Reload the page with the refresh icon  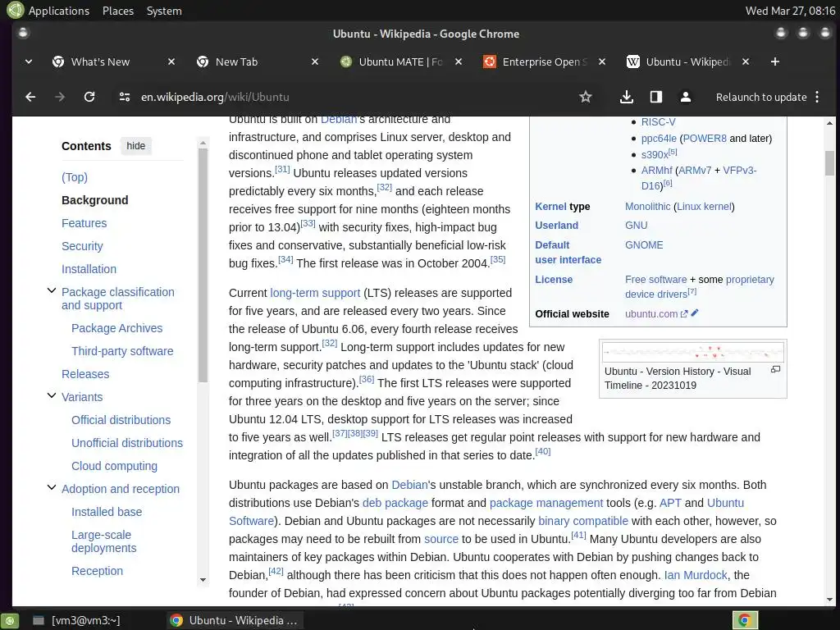click(89, 97)
